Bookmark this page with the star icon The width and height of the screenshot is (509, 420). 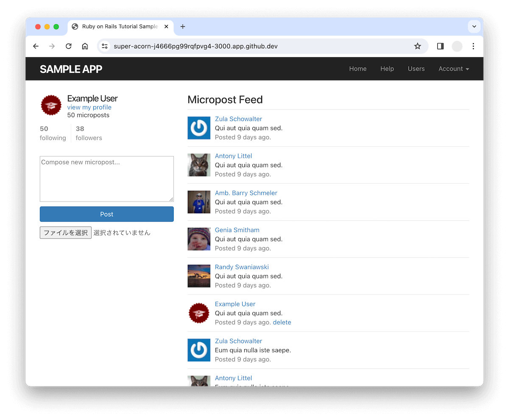tap(418, 46)
